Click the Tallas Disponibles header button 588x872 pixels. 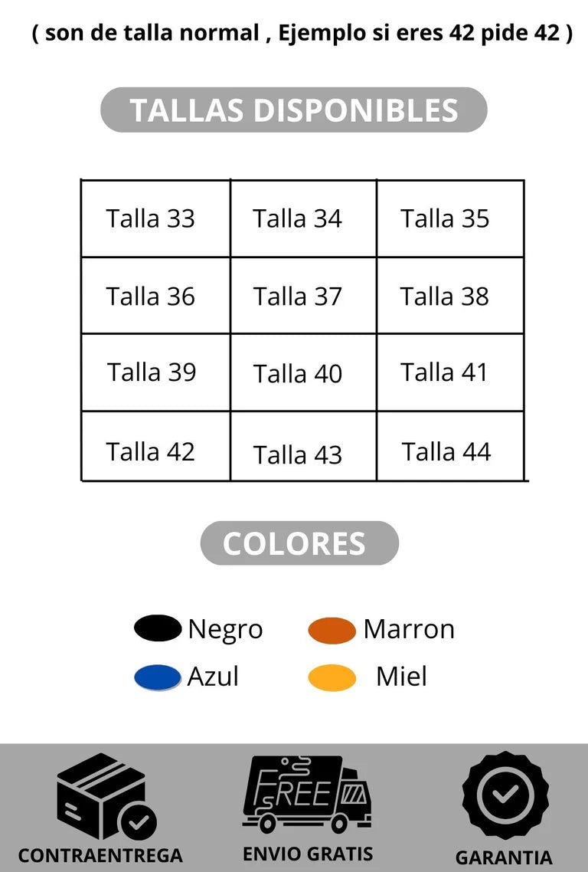click(x=294, y=110)
